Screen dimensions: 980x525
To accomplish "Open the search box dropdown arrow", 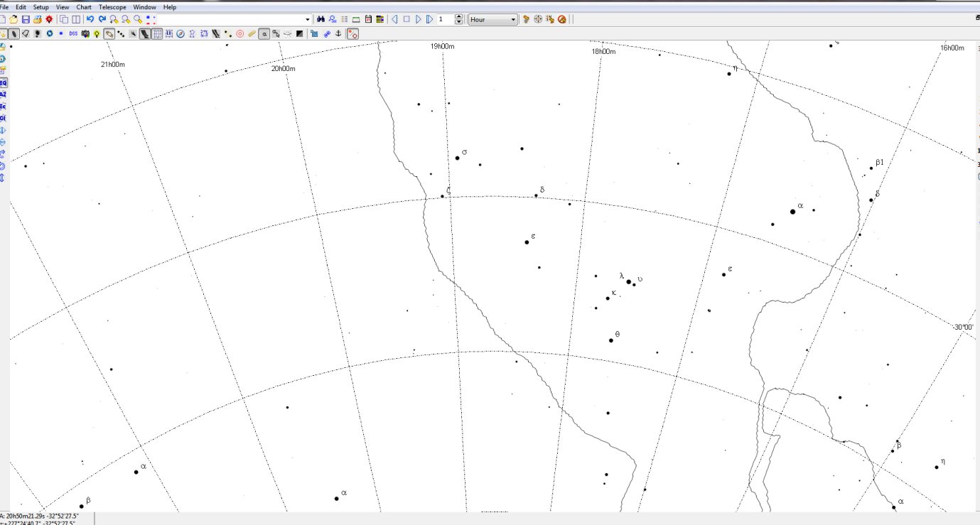I will click(x=307, y=19).
